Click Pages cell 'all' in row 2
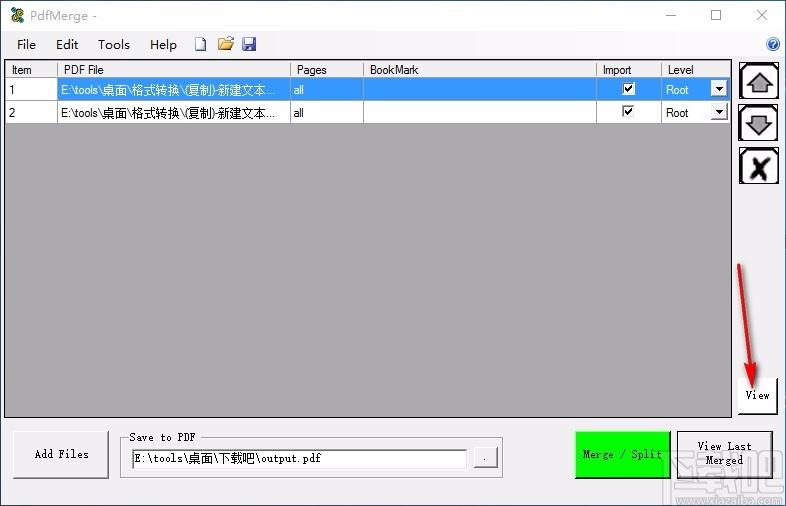 pos(327,112)
